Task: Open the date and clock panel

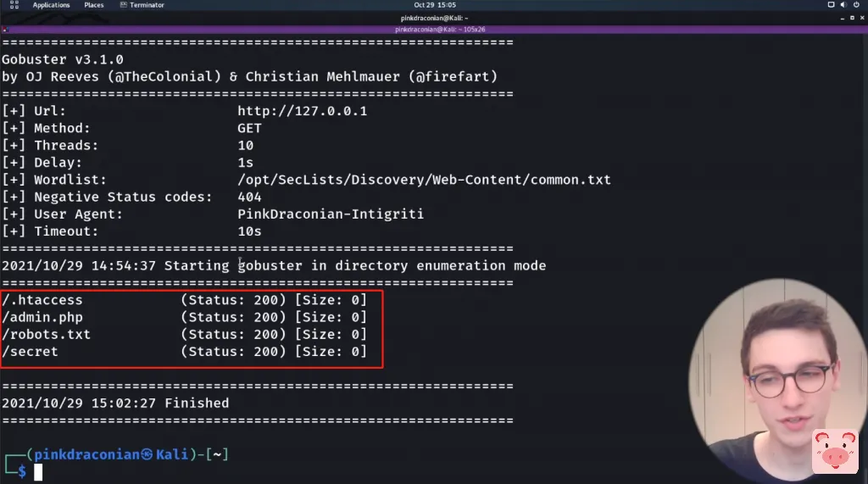Action: tap(434, 5)
